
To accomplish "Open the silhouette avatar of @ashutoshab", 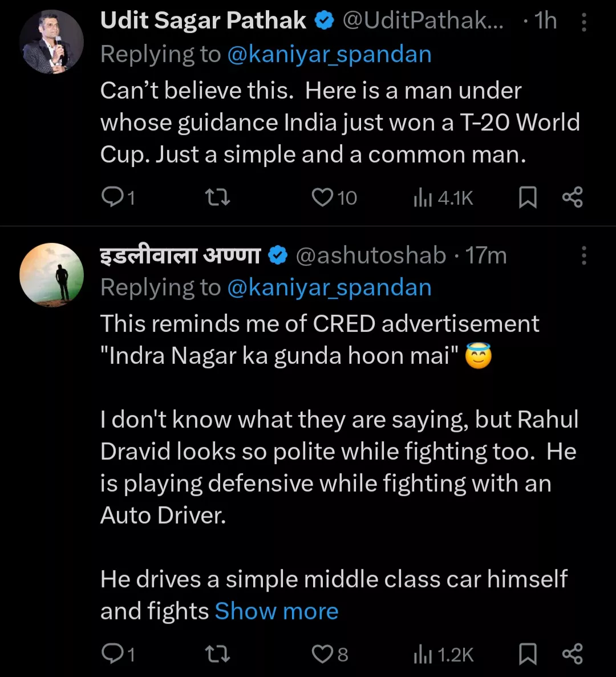I will tap(51, 275).
